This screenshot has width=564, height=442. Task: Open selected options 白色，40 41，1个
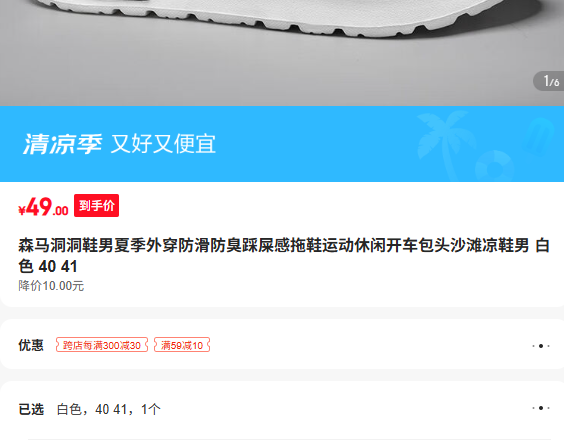(109, 409)
